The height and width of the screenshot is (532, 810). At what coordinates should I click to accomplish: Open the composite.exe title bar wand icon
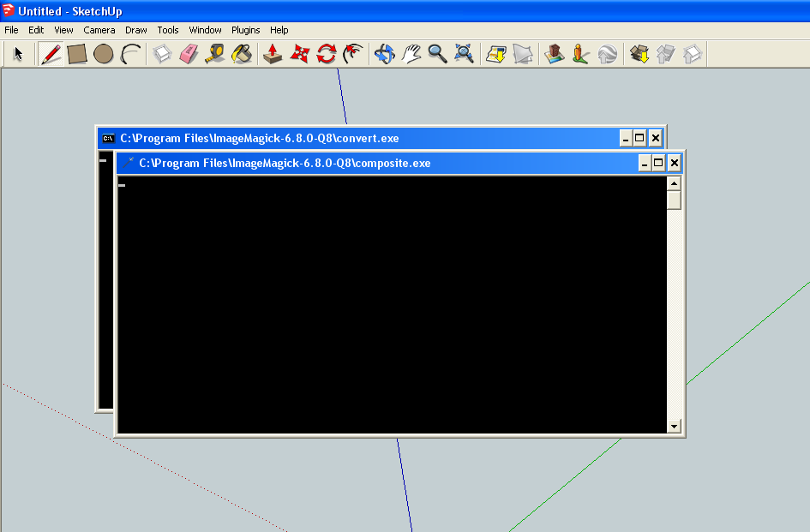pyautogui.click(x=128, y=163)
